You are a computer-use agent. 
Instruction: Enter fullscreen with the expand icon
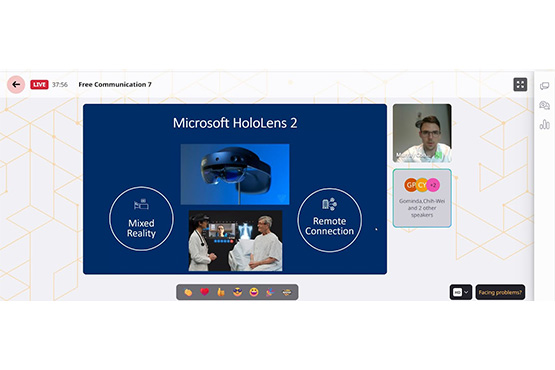(520, 85)
